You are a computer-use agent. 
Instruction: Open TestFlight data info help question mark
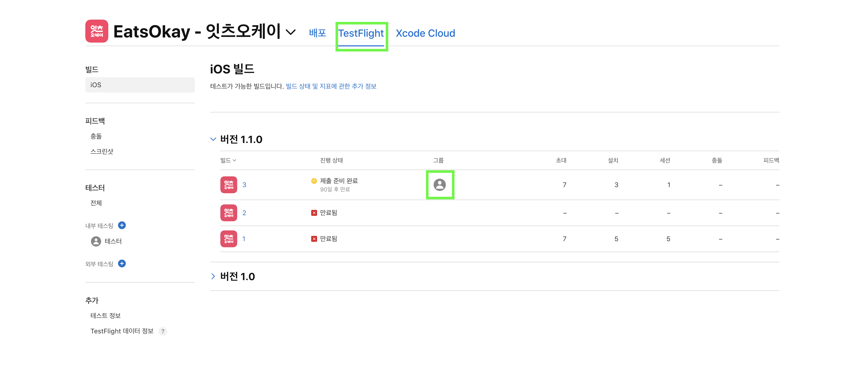coord(163,331)
